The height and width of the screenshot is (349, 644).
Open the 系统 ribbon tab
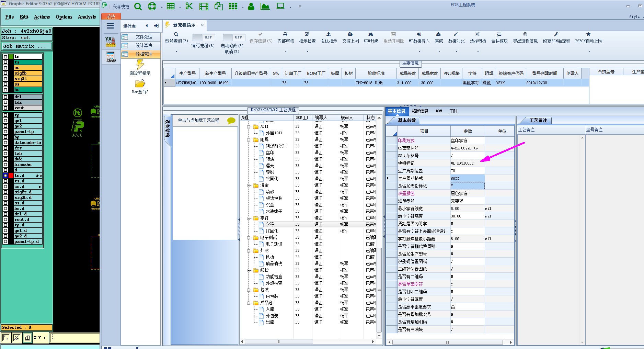[x=111, y=16]
